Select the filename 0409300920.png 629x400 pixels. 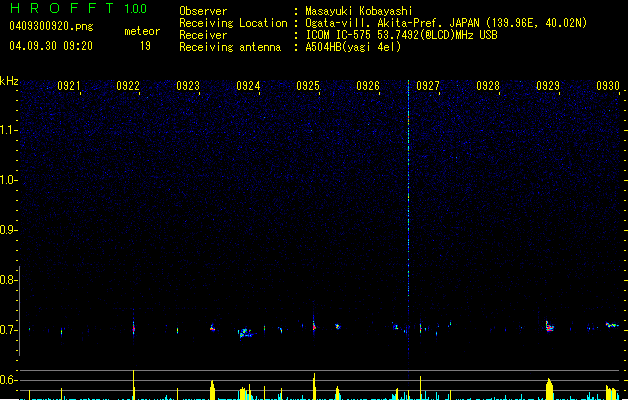[51, 26]
